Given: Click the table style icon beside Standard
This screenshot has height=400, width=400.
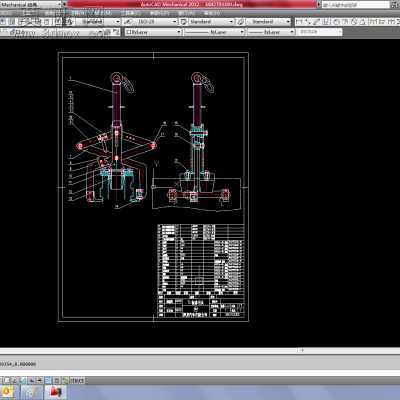Looking at the screenshot, I should point(183,22).
